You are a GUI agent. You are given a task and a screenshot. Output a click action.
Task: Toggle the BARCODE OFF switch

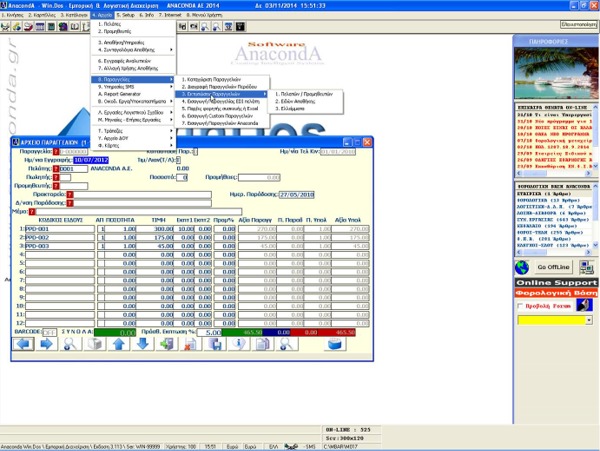pos(49,333)
